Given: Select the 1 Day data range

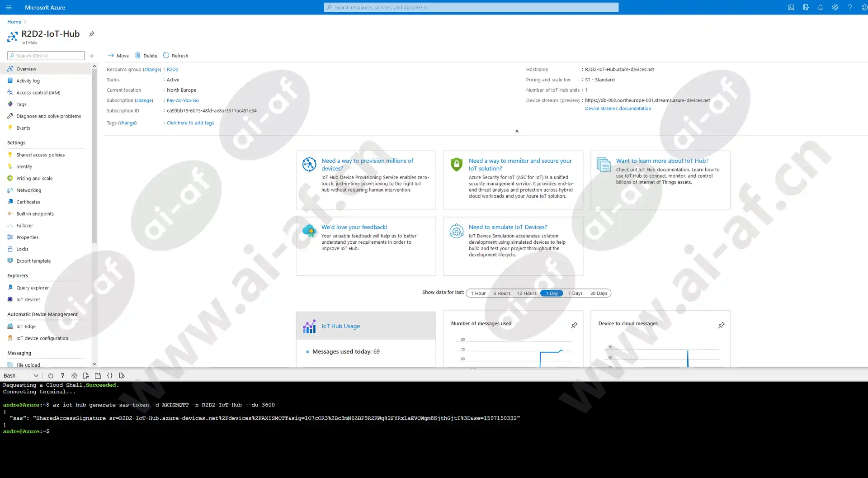Looking at the screenshot, I should pyautogui.click(x=552, y=293).
